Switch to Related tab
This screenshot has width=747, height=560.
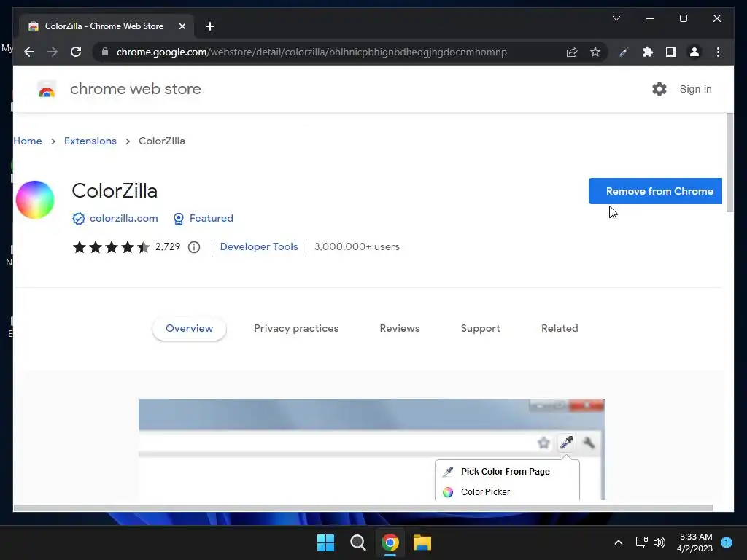tap(560, 329)
